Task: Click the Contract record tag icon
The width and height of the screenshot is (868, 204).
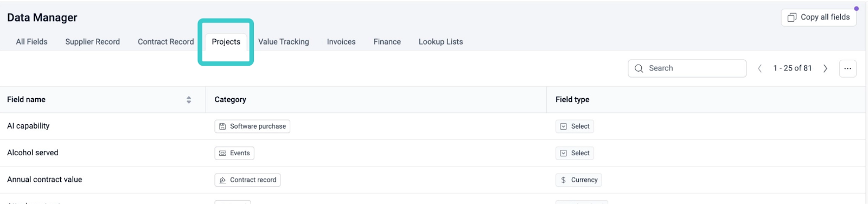Action: [x=222, y=180]
